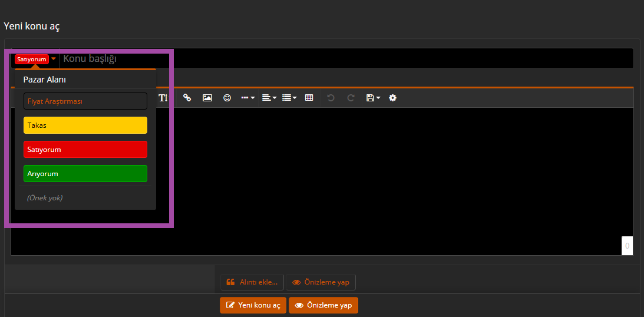The height and width of the screenshot is (317, 644).
Task: Click the gray Önizleme yap button
Action: tap(321, 282)
